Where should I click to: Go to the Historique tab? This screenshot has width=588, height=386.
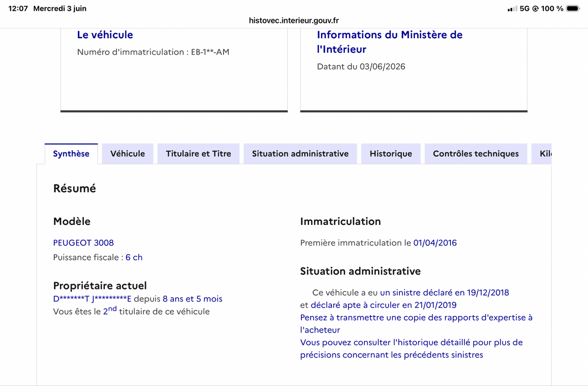(x=391, y=154)
